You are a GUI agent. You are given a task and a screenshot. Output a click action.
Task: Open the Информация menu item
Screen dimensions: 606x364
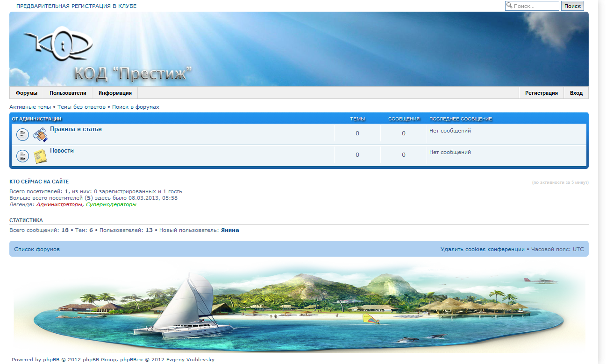coord(115,93)
